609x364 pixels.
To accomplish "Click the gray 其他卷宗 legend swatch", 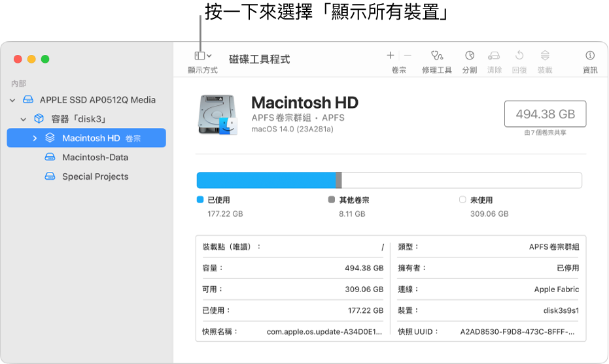I will pyautogui.click(x=331, y=199).
